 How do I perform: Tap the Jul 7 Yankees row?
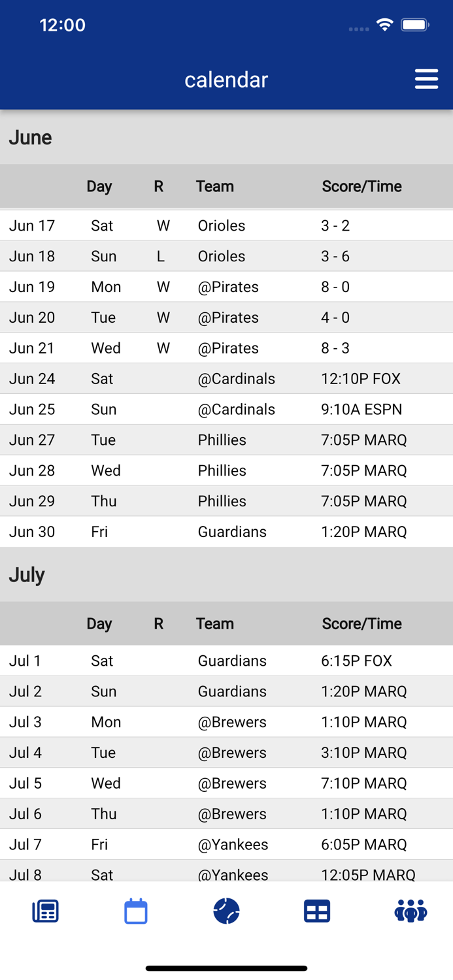click(226, 844)
